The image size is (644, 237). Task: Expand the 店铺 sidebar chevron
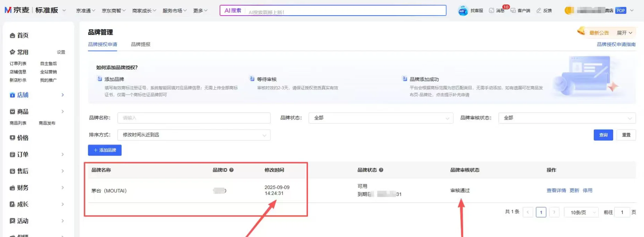(x=63, y=95)
